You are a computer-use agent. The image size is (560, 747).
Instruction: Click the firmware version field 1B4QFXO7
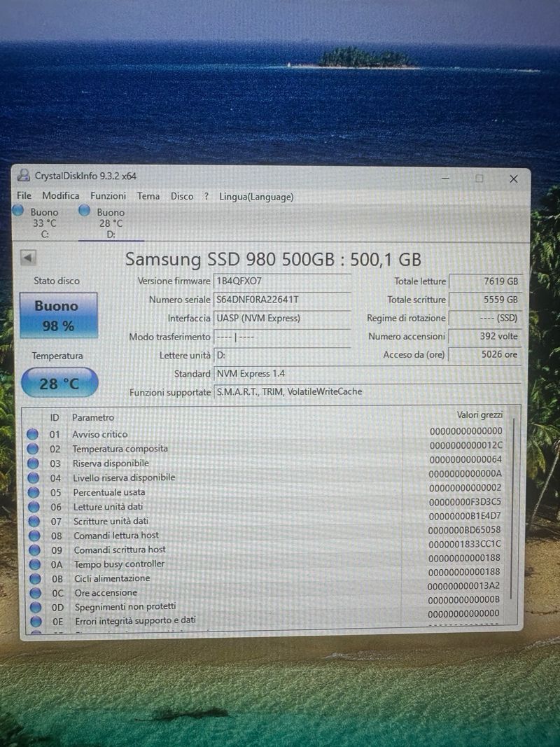282,281
